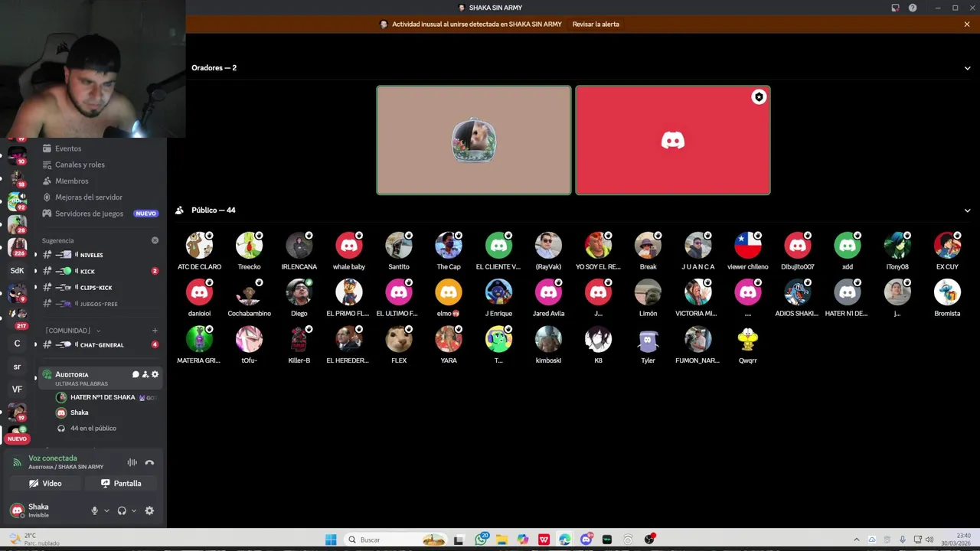Click the badge on red speaker tile
Image resolution: width=980 pixels, height=551 pixels.
(x=759, y=97)
